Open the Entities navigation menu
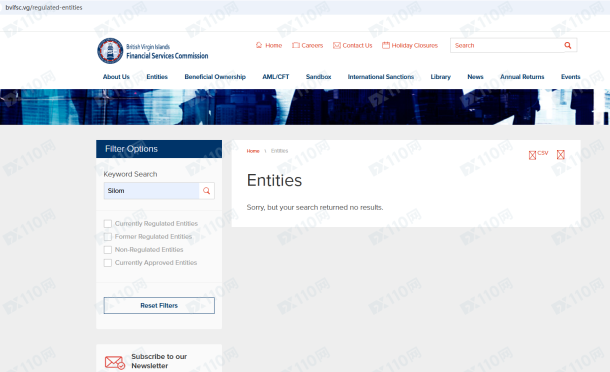This screenshot has height=372, width=610. [157, 77]
